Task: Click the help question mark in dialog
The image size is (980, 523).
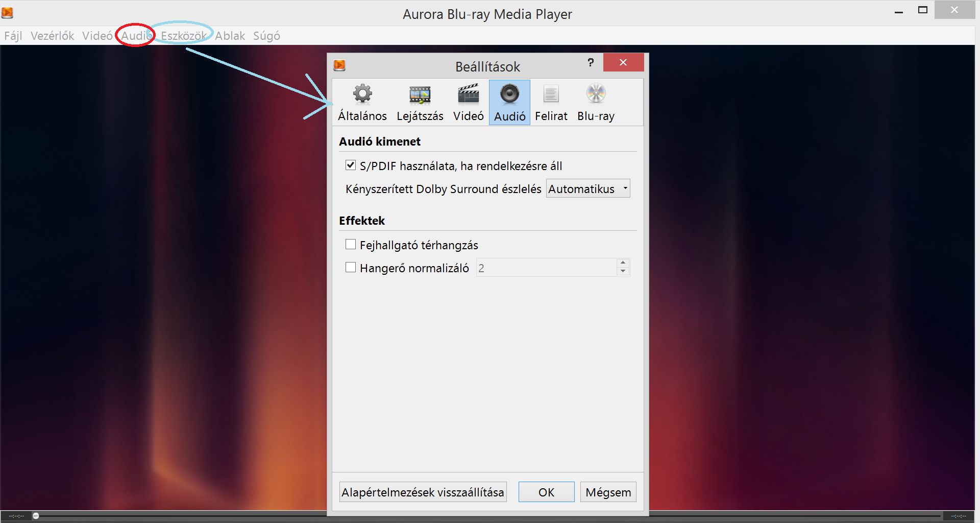Action: click(x=591, y=62)
